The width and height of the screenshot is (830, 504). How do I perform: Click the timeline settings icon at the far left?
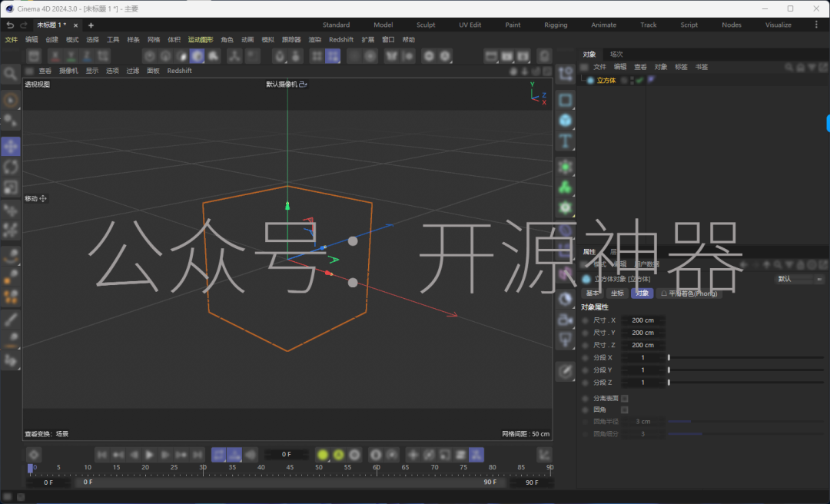34,455
